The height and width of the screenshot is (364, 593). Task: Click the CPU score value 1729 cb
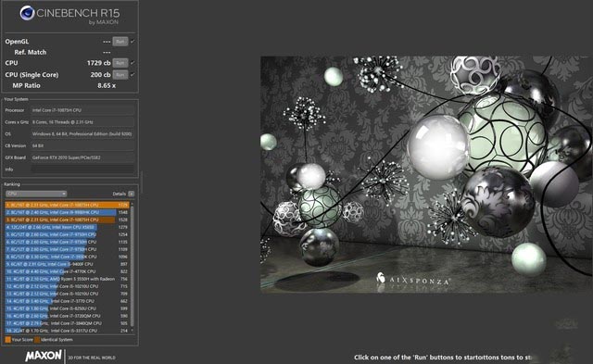tap(99, 63)
